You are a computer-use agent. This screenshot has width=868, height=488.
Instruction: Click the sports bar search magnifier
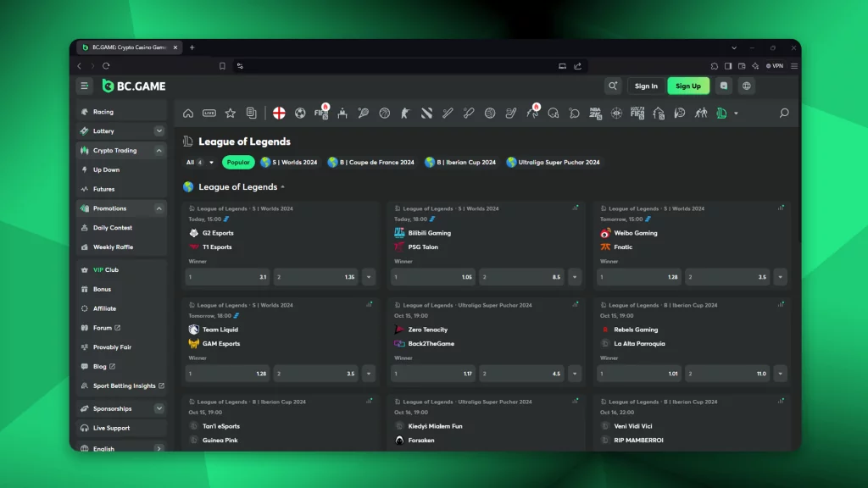coord(784,113)
